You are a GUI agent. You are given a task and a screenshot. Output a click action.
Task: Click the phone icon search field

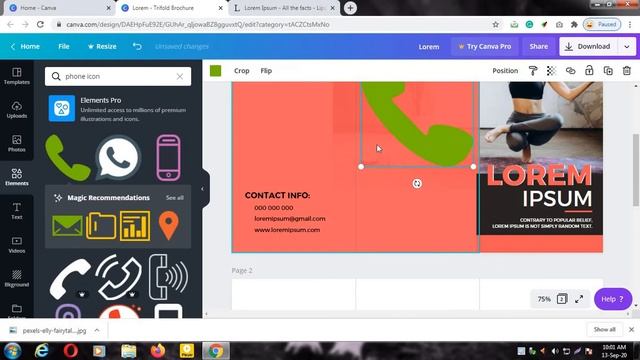[118, 76]
